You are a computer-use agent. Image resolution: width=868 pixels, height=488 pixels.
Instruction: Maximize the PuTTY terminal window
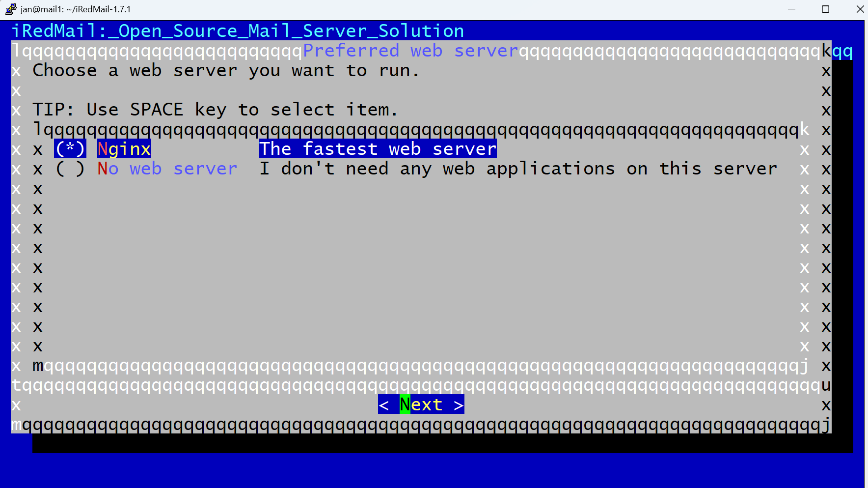(826, 9)
